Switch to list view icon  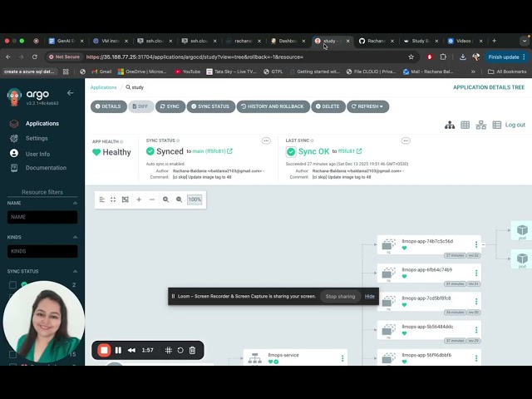tap(497, 125)
